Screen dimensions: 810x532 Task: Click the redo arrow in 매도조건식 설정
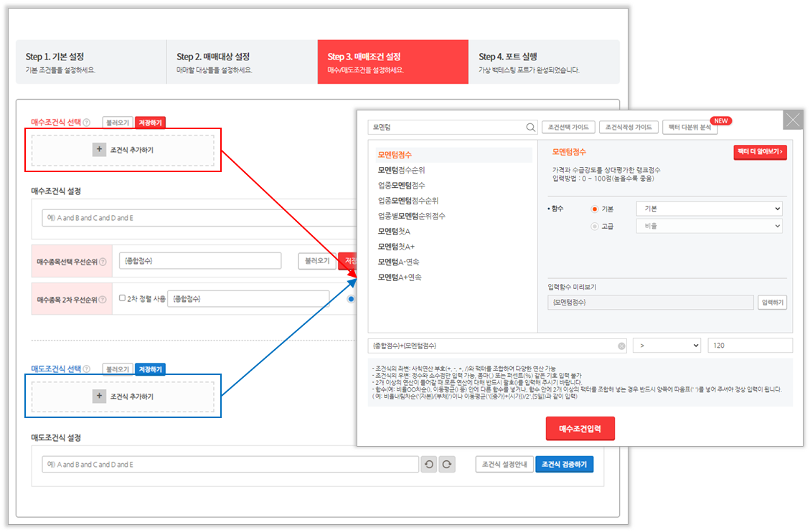[x=447, y=465]
